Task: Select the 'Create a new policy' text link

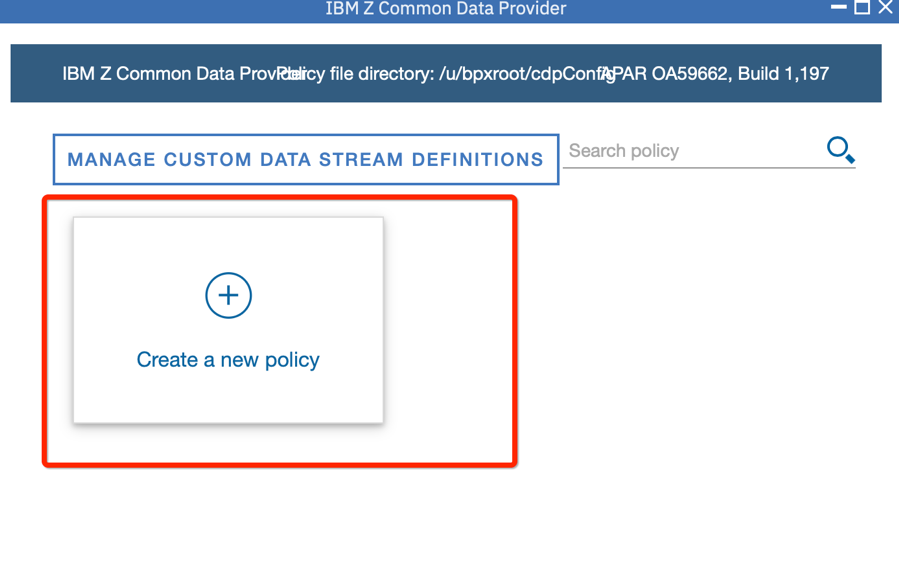Action: 228,360
